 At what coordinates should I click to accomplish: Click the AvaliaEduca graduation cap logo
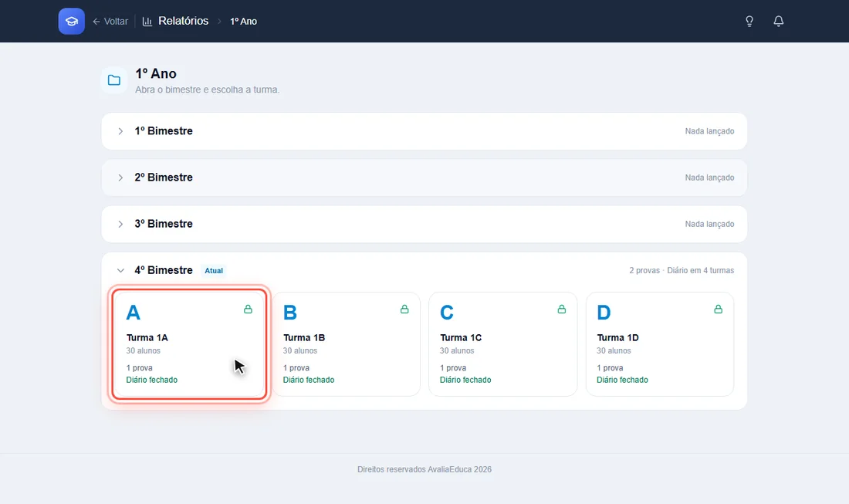coord(72,21)
